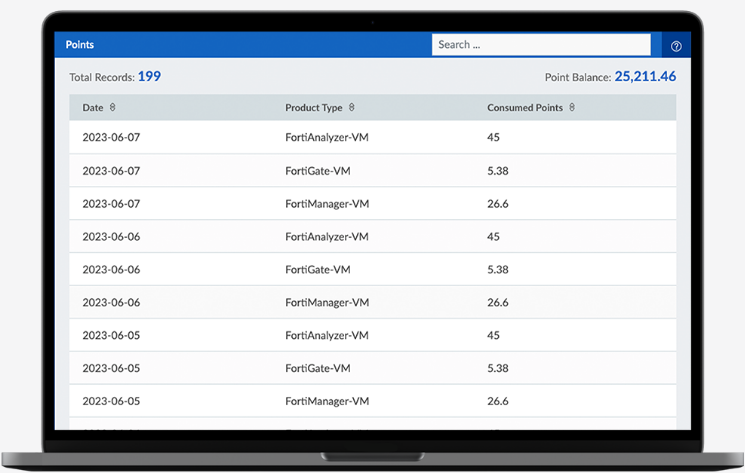Screen dimensions: 745x473
Task: Select 45 points for 2023-06-06 FortiAnalyzer-VM
Action: point(493,236)
